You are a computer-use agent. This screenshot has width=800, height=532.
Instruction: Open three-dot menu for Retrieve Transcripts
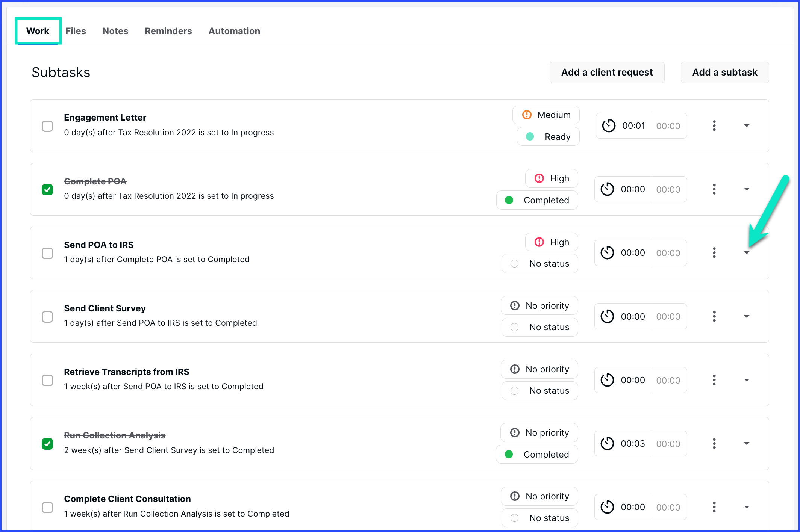[714, 380]
